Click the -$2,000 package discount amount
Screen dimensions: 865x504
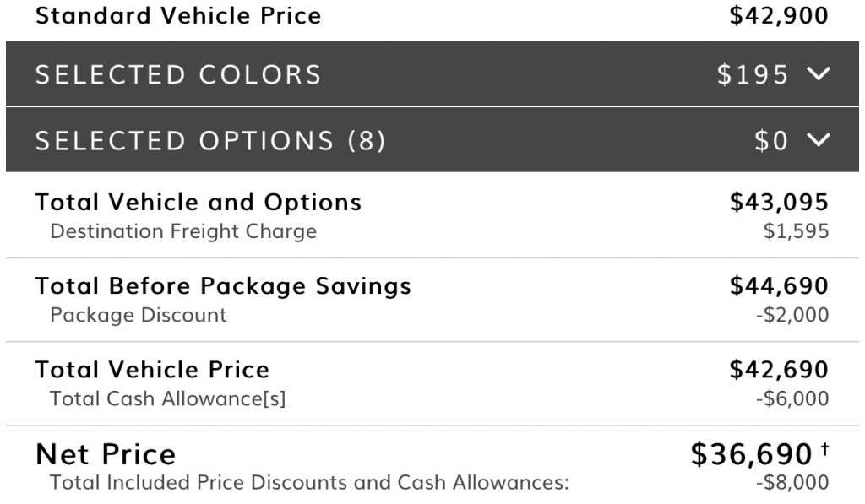pos(792,315)
